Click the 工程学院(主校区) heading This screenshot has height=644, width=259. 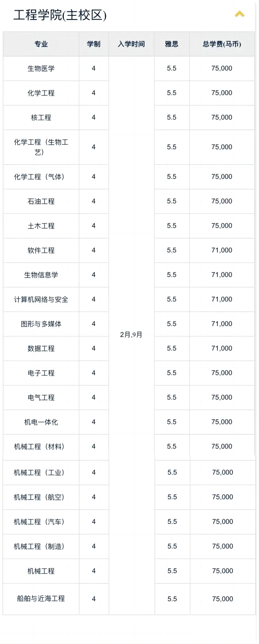pyautogui.click(x=60, y=15)
